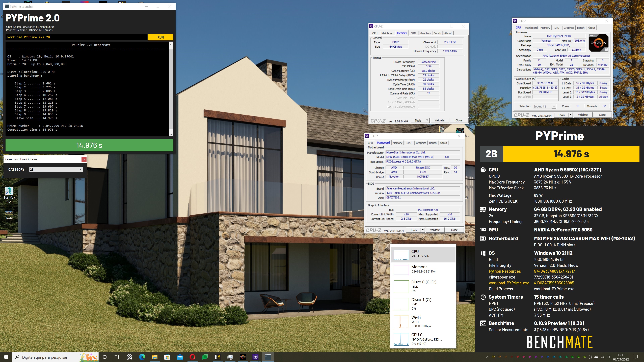
Task: Open the Windows Start menu
Action: [x=6, y=357]
